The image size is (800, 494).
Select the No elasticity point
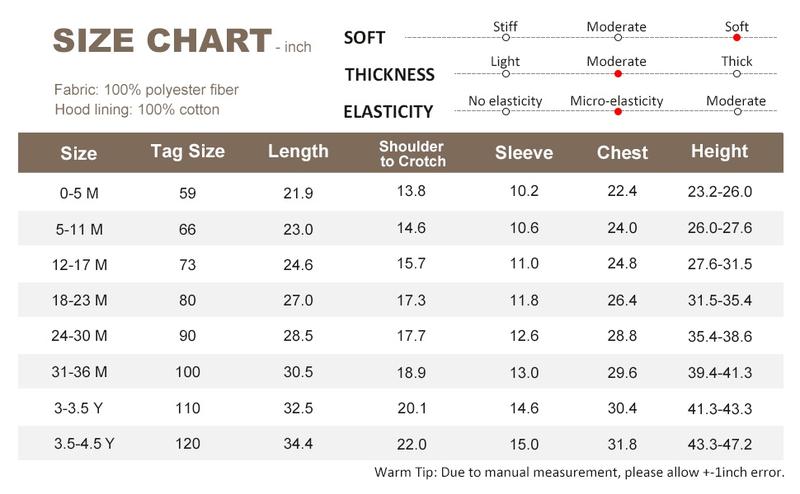506,111
